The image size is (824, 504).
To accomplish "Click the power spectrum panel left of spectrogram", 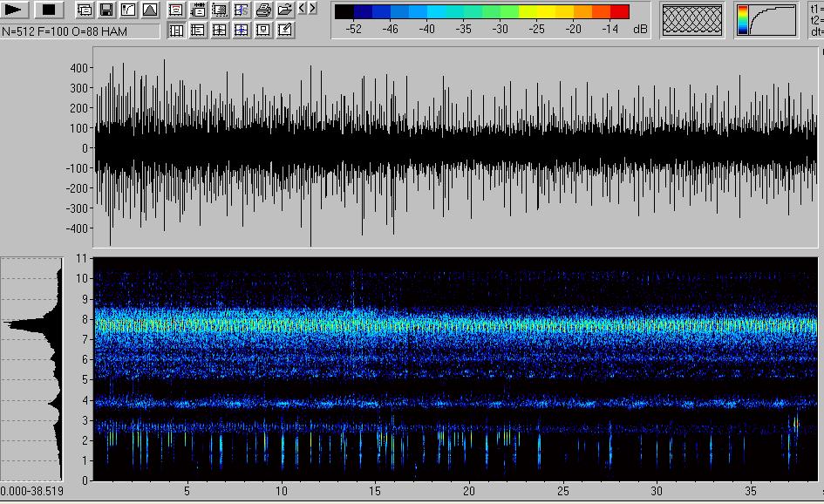I will [32, 368].
